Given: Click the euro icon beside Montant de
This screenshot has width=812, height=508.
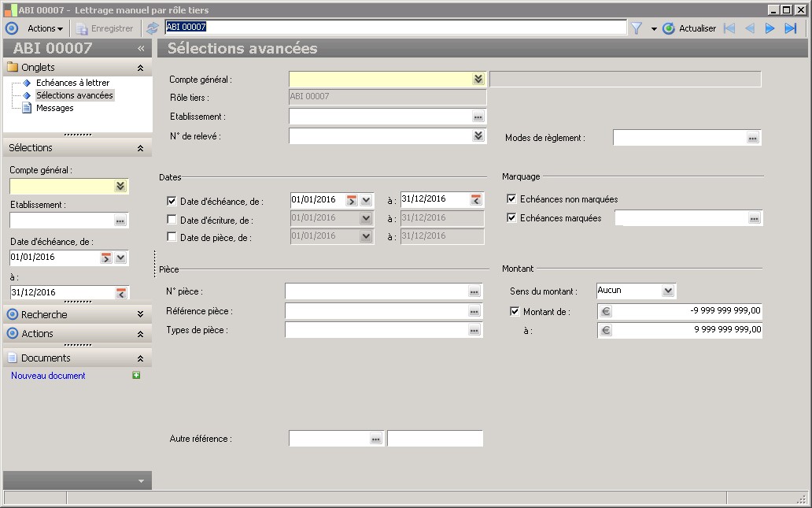Looking at the screenshot, I should [606, 312].
